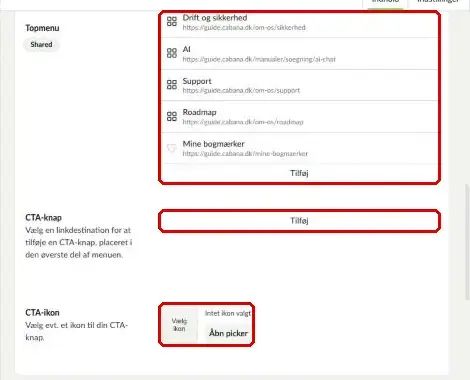Click the soegning/ai-chat URL text
Viewport: 470px width, 380px height.
[x=259, y=59]
